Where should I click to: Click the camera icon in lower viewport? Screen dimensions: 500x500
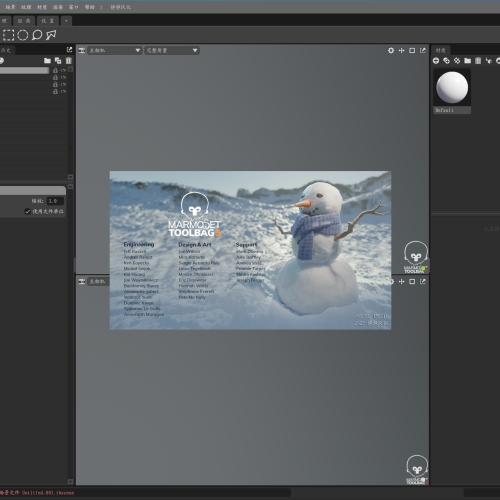point(82,282)
